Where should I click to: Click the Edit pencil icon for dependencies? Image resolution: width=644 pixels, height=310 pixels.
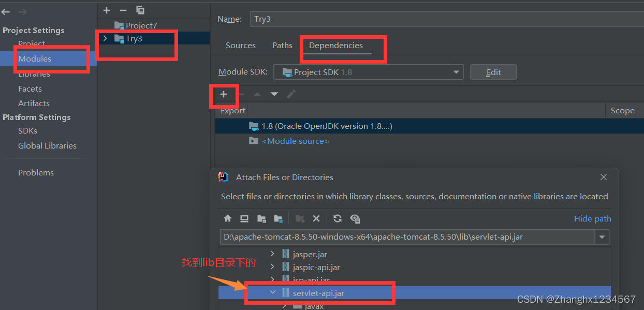click(291, 94)
